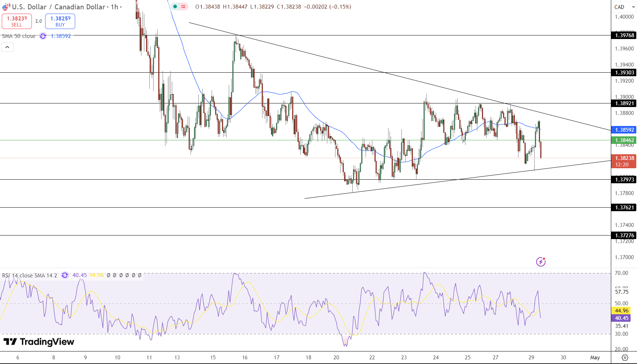Click the OHLC close value C1.38238
This screenshot has height=364, width=637.
289,7
